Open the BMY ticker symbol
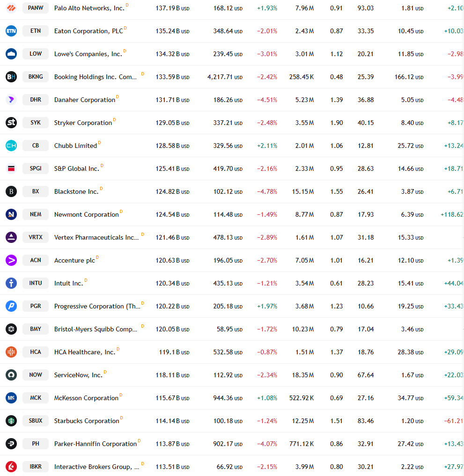 coord(36,329)
